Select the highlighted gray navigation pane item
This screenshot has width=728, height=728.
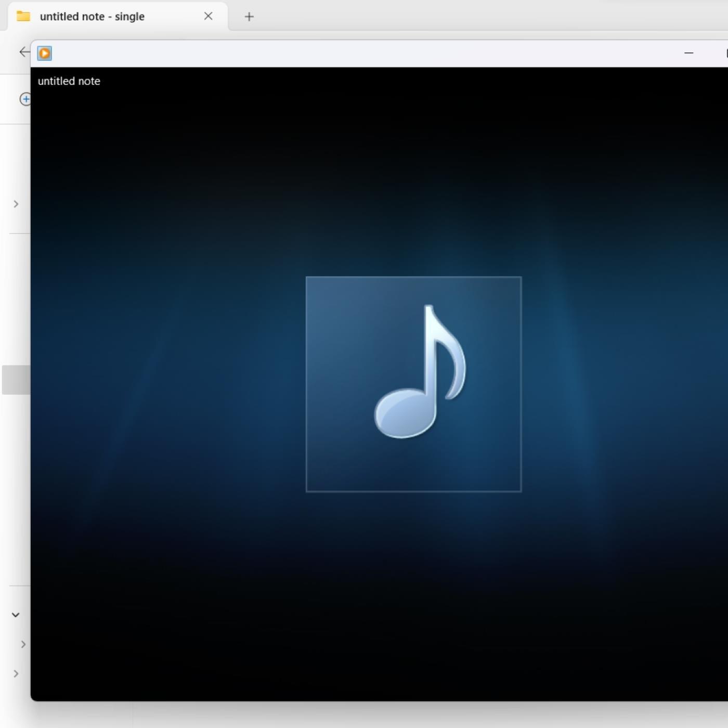[16, 380]
